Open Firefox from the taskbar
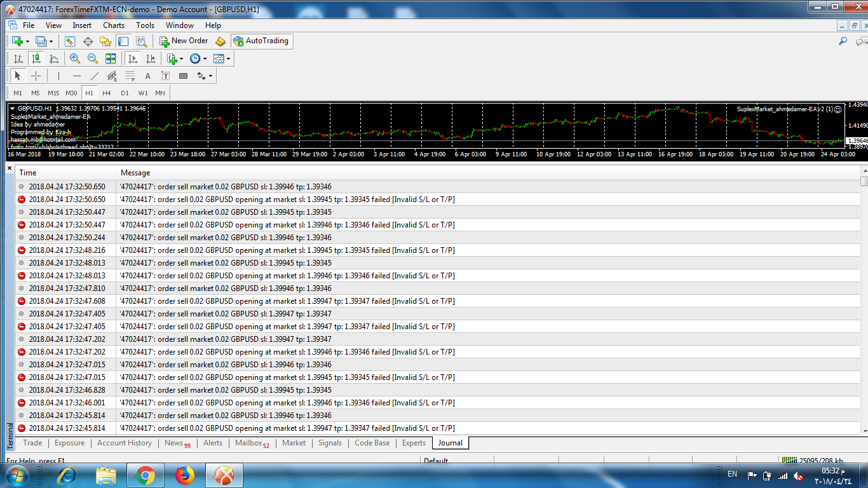 (x=185, y=475)
